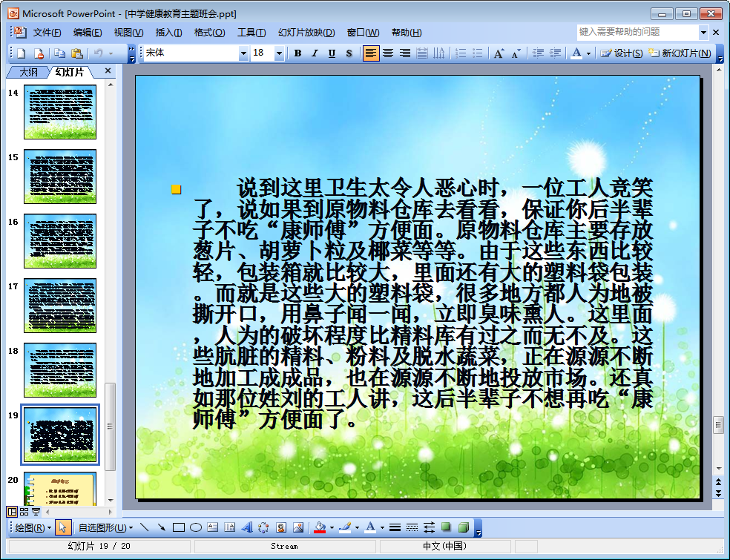730x560 pixels.
Task: Open line style options
Action: coord(395,527)
